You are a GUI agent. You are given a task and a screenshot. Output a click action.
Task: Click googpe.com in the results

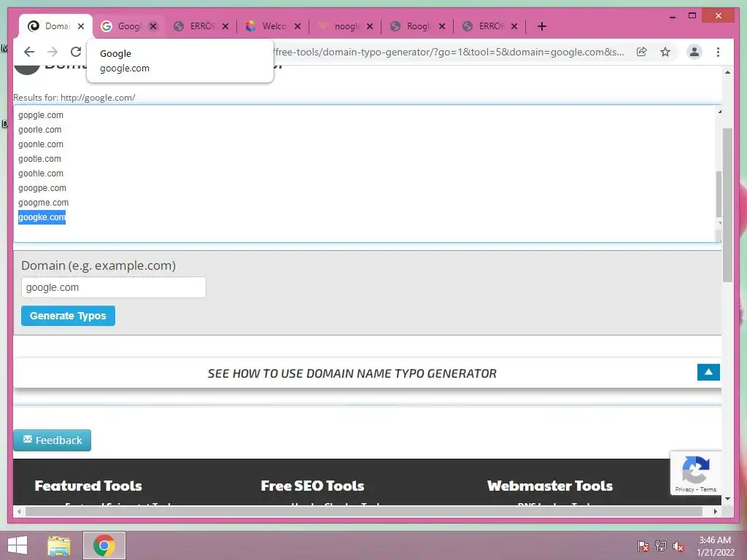coord(42,188)
